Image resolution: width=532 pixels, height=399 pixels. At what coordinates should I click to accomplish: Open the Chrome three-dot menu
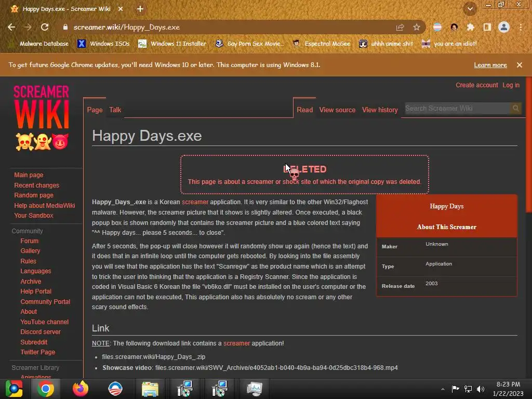[x=521, y=27]
